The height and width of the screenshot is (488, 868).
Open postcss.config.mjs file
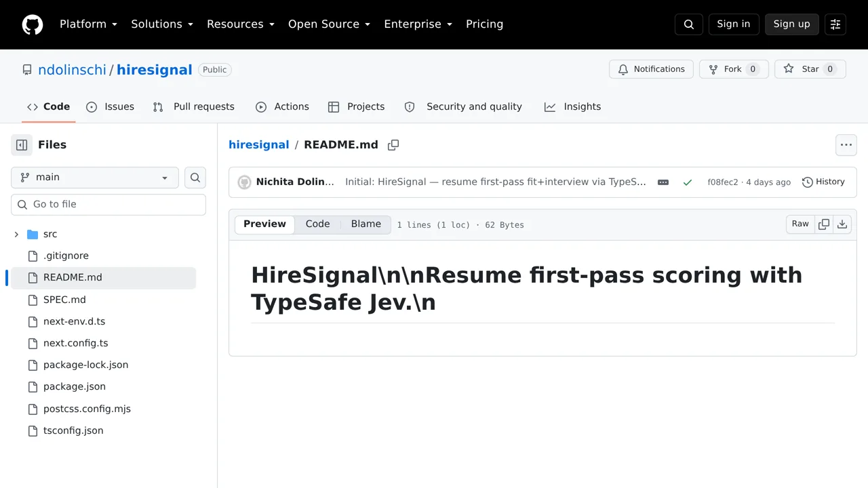[x=87, y=409]
